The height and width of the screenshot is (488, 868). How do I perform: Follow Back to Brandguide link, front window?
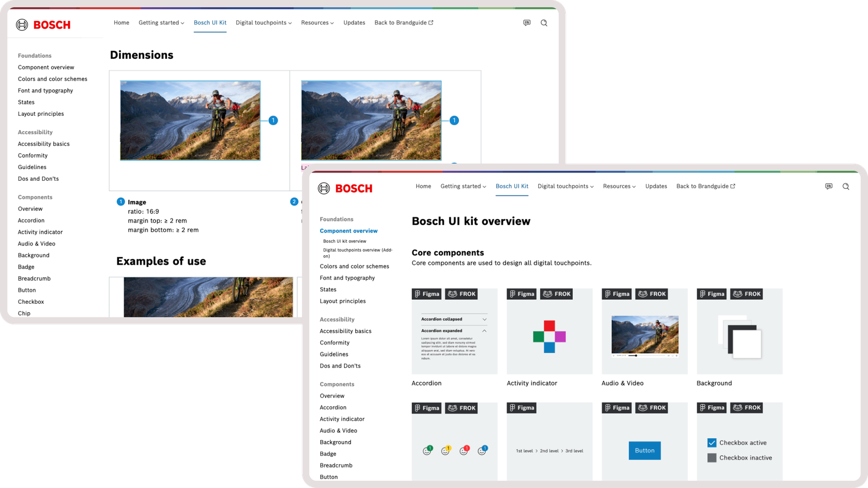click(706, 186)
